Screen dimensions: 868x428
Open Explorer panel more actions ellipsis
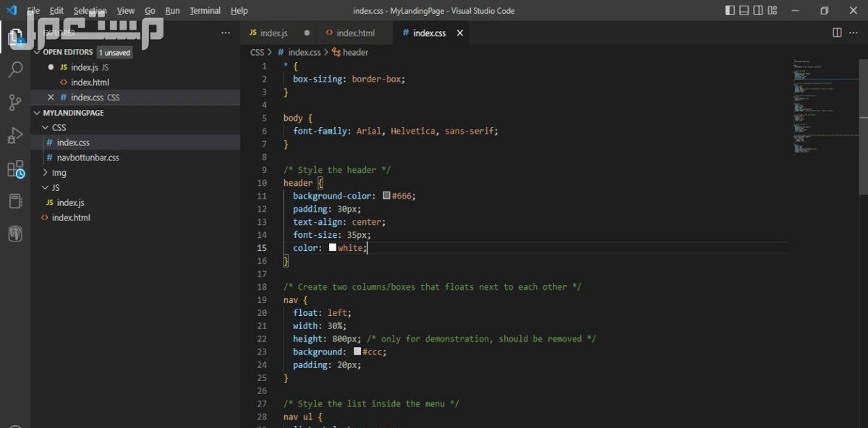226,33
